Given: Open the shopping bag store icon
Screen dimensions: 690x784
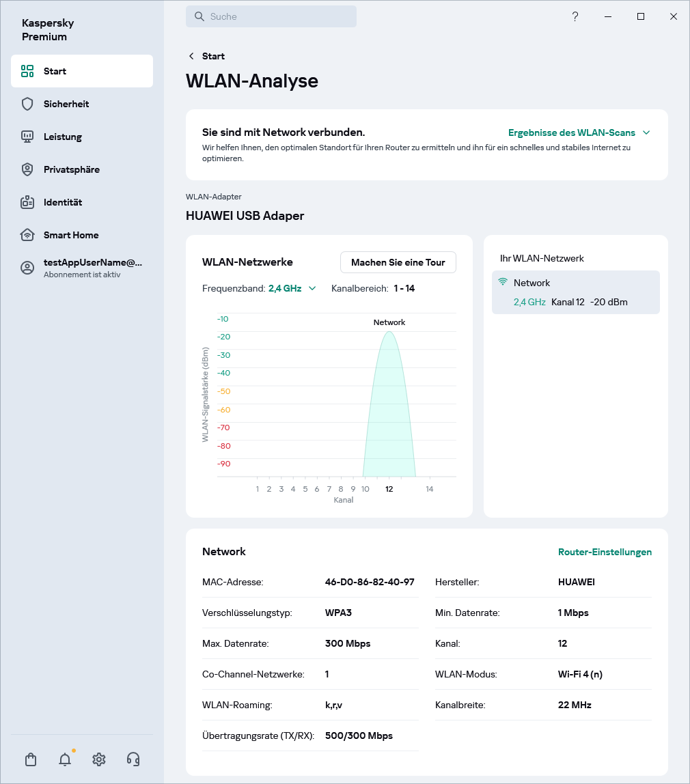Looking at the screenshot, I should [30, 759].
